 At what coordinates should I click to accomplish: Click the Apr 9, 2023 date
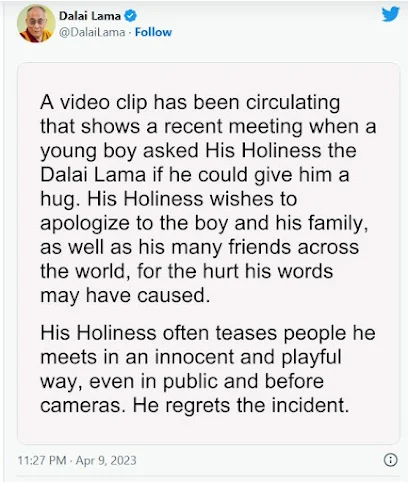click(x=106, y=460)
